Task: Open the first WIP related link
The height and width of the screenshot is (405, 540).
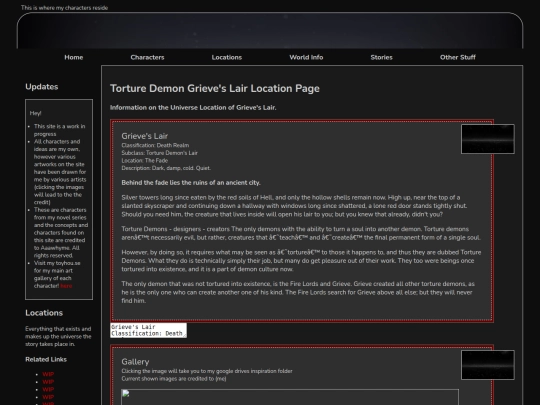Action: 48,374
